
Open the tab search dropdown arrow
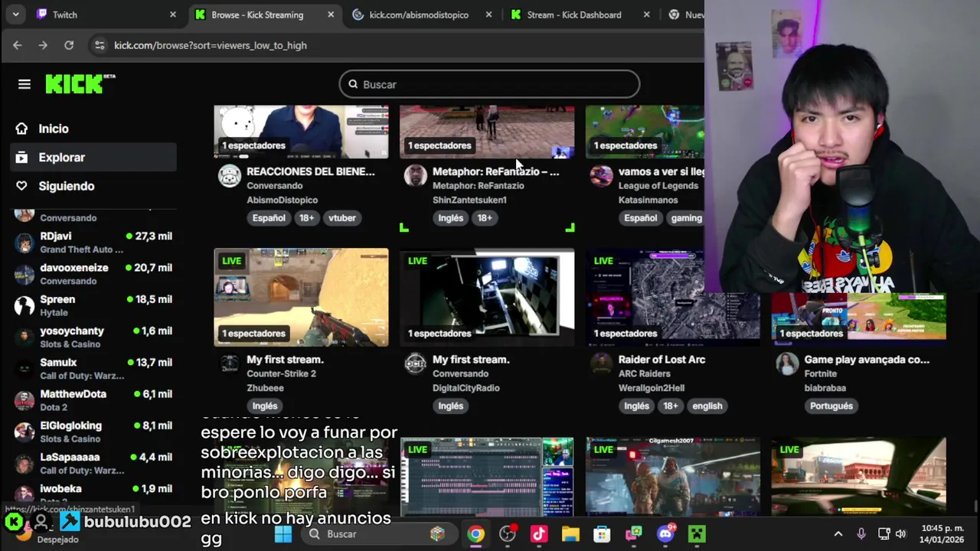pos(15,15)
